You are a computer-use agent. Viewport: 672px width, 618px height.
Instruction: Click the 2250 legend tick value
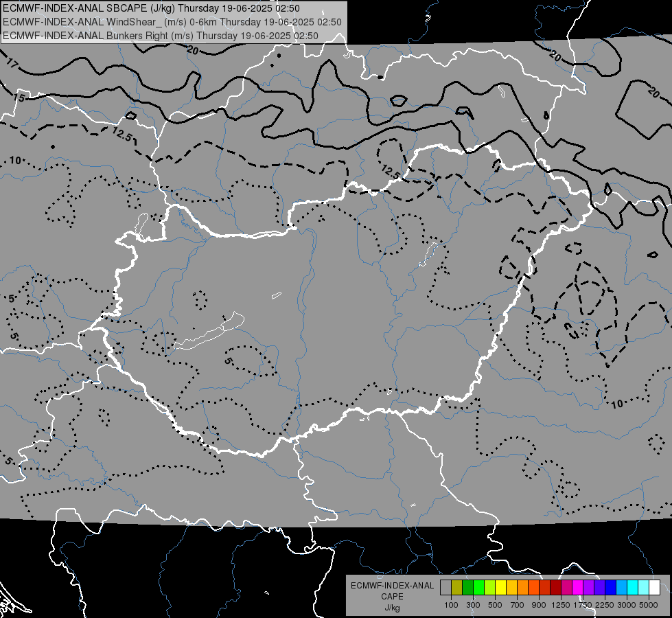[x=605, y=605]
